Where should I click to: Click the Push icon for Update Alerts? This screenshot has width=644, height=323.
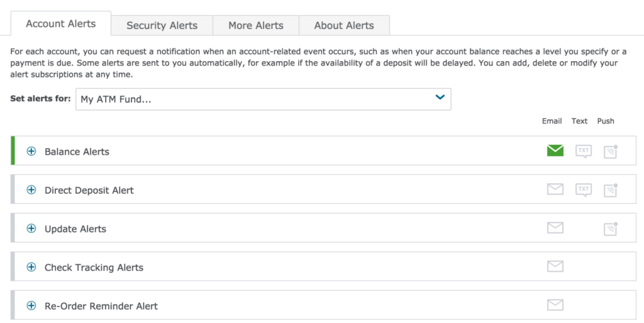tap(611, 229)
